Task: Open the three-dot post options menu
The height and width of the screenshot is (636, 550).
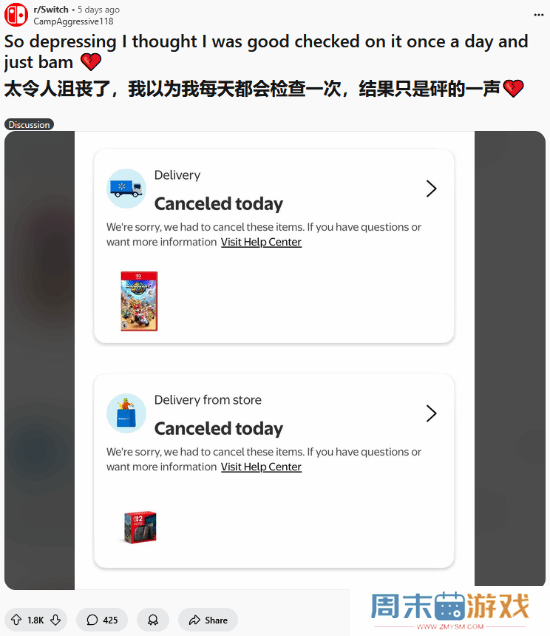Action: tap(539, 15)
